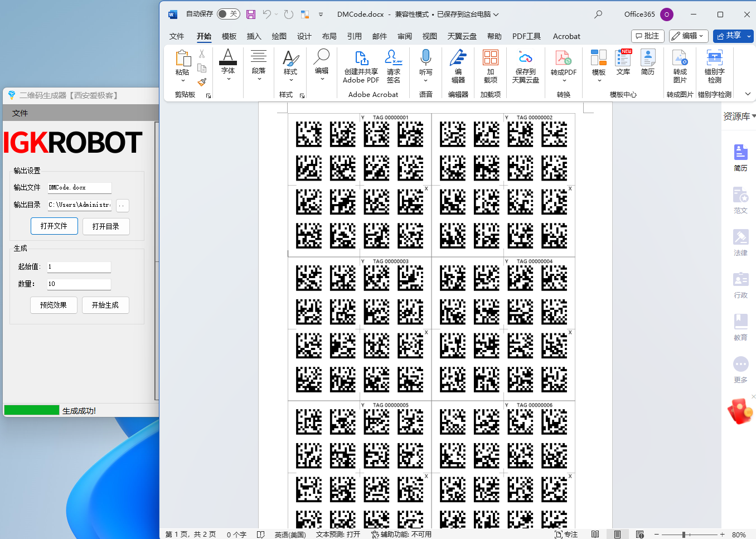The width and height of the screenshot is (756, 539).
Task: Open the 文件 tab in Word
Action: coord(177,36)
